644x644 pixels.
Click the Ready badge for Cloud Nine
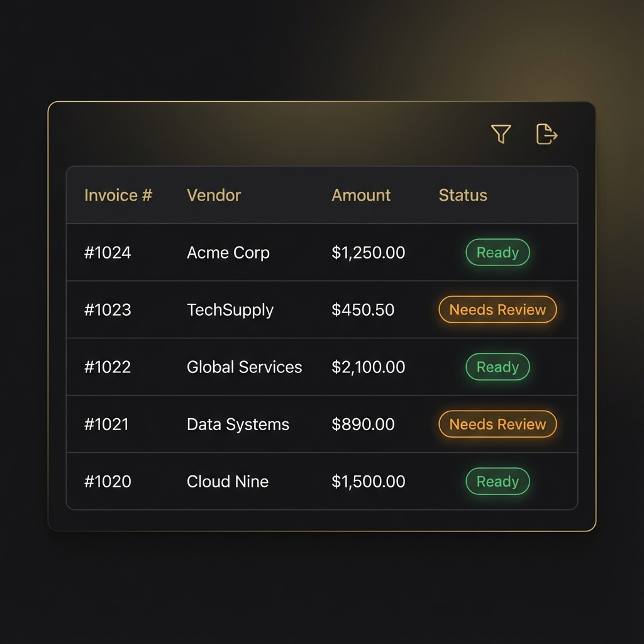pyautogui.click(x=497, y=482)
